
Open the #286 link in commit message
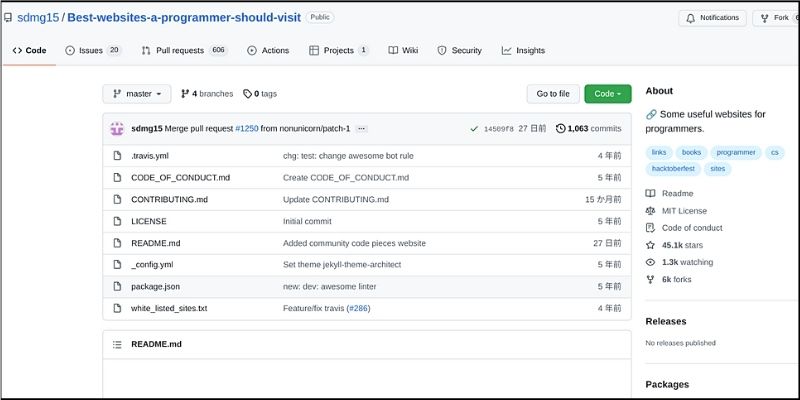click(x=358, y=308)
